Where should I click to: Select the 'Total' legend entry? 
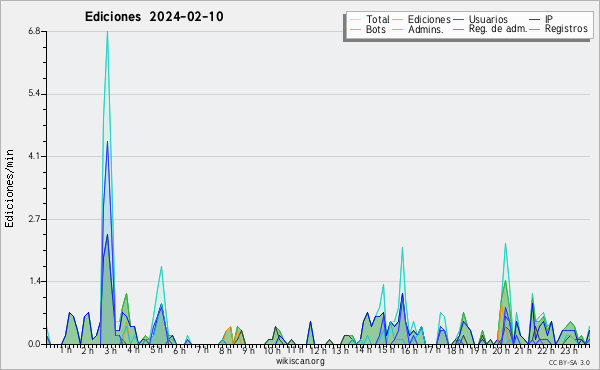(378, 19)
